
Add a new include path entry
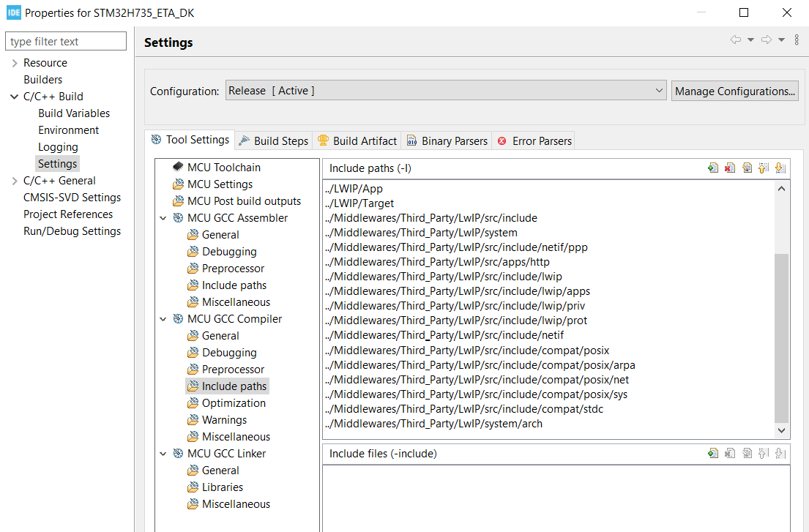pos(713,167)
